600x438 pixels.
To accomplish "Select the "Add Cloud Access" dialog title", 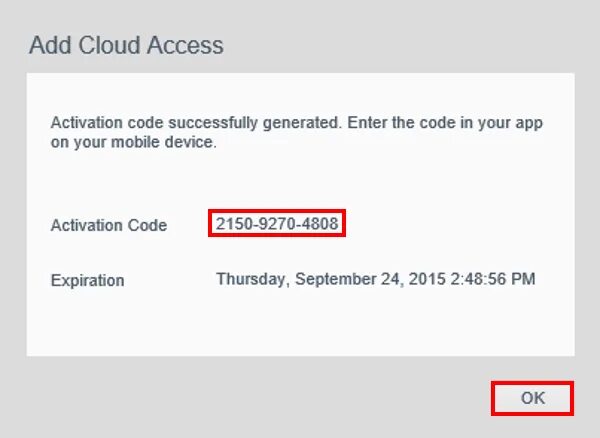I will pos(126,45).
